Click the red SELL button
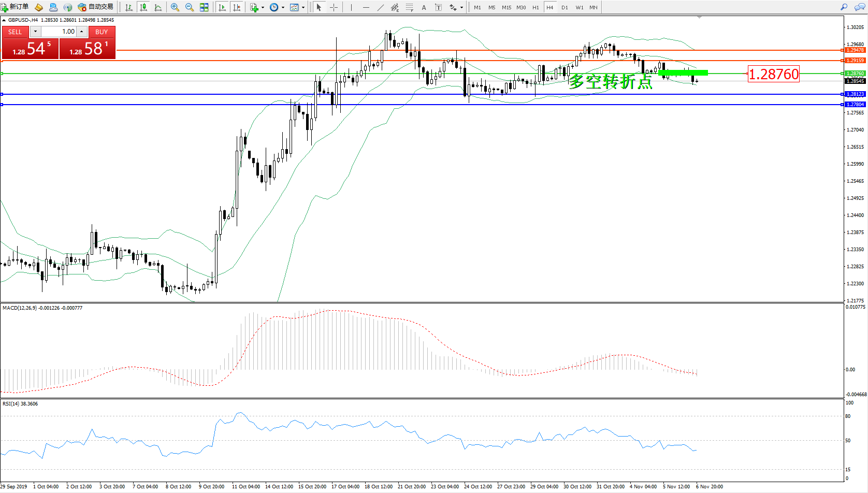The height and width of the screenshot is (493, 868). point(15,32)
